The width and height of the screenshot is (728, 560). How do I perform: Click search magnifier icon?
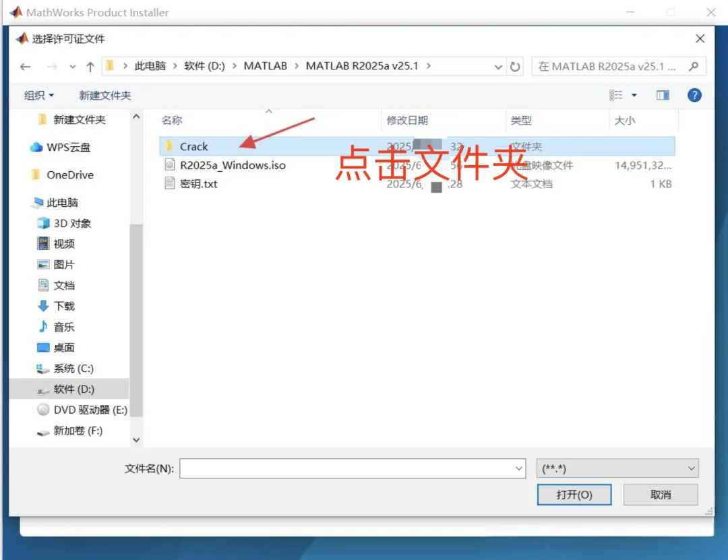click(694, 67)
